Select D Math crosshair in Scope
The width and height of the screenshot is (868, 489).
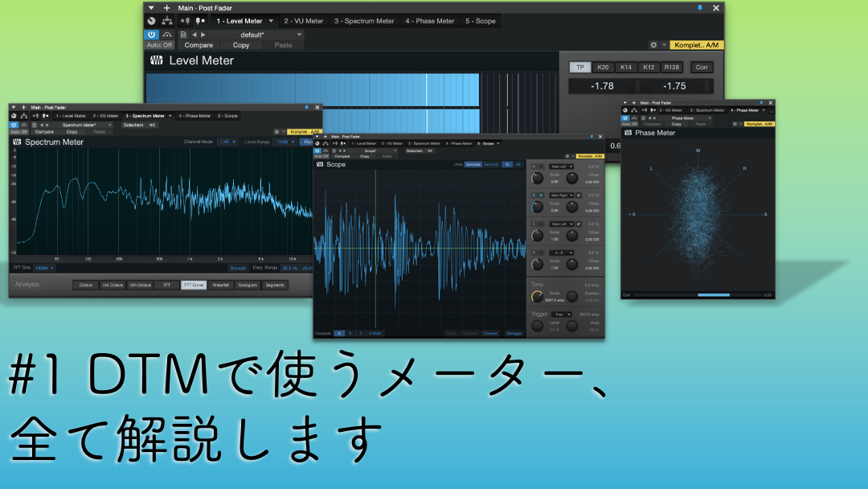click(x=375, y=334)
